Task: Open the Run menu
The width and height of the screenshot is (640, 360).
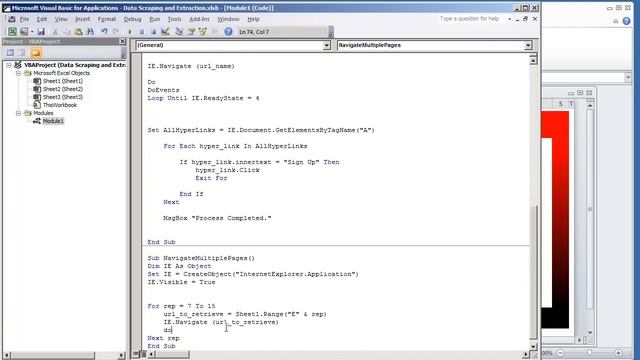Action: click(x=155, y=19)
